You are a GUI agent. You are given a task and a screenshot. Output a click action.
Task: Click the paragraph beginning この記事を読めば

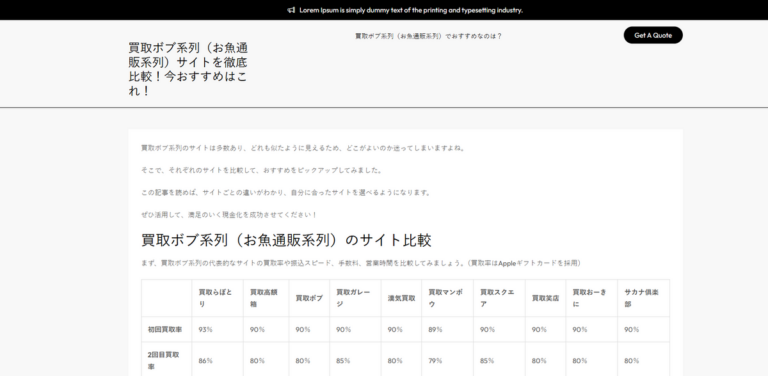point(287,193)
